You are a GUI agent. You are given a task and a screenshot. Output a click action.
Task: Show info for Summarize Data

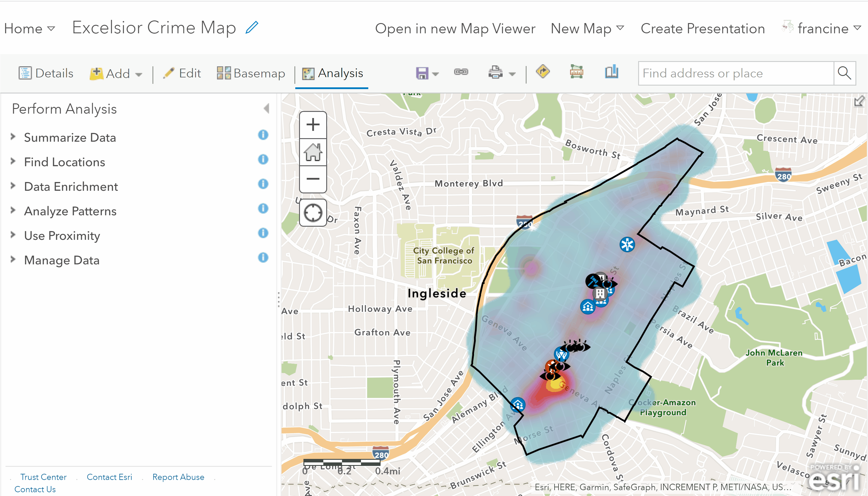point(263,135)
